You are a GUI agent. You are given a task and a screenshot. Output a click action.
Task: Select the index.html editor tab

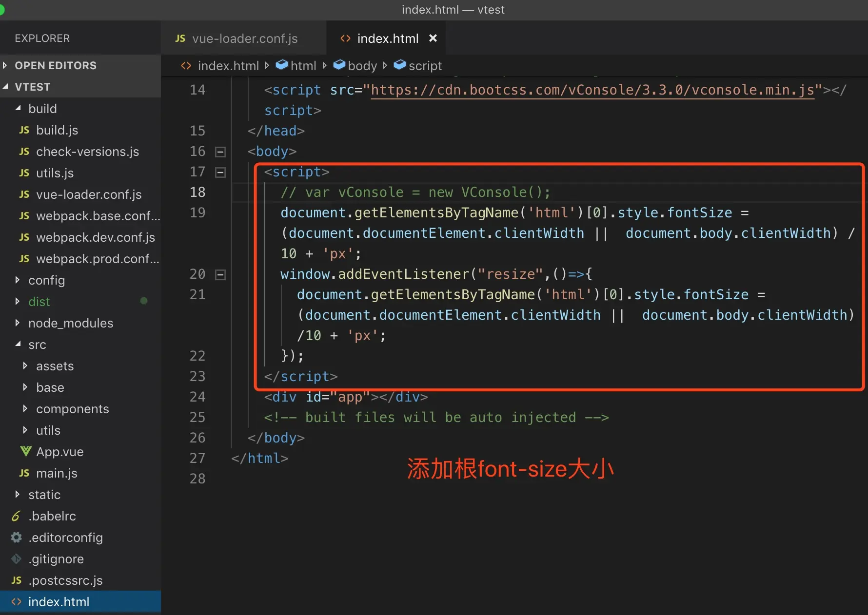[386, 38]
